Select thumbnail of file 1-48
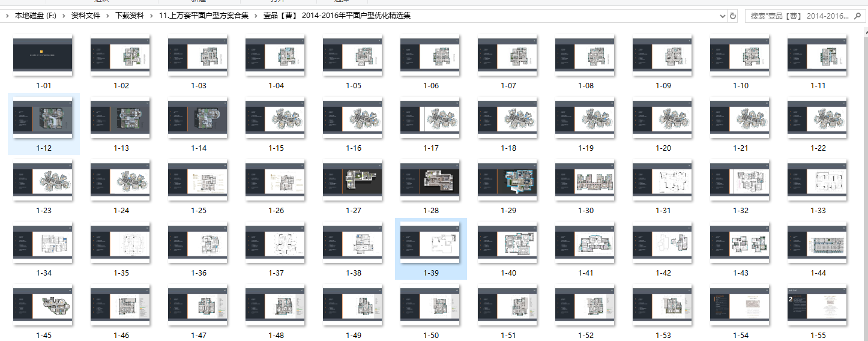The image size is (868, 341). 275,304
